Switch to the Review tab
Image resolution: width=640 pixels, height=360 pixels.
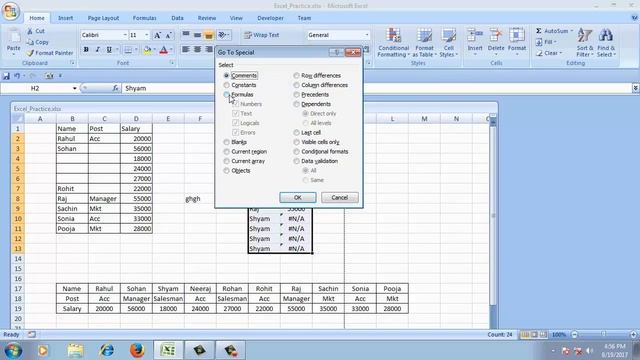pyautogui.click(x=207, y=18)
